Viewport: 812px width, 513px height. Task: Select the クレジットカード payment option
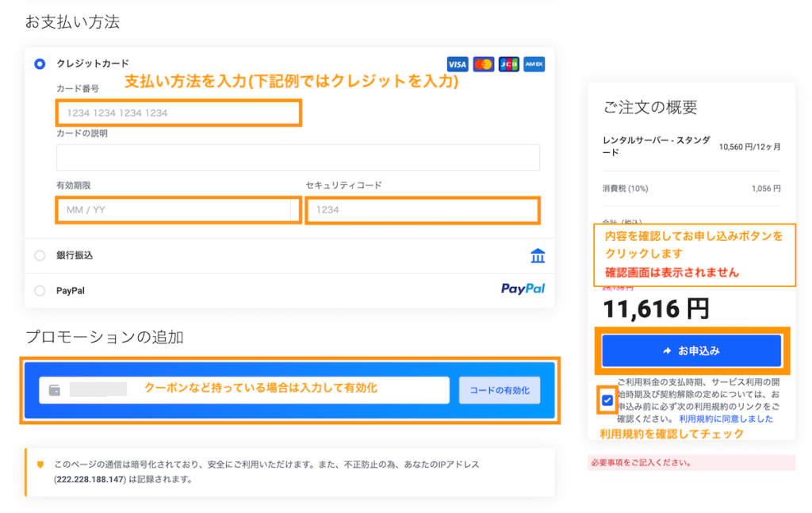click(x=40, y=63)
